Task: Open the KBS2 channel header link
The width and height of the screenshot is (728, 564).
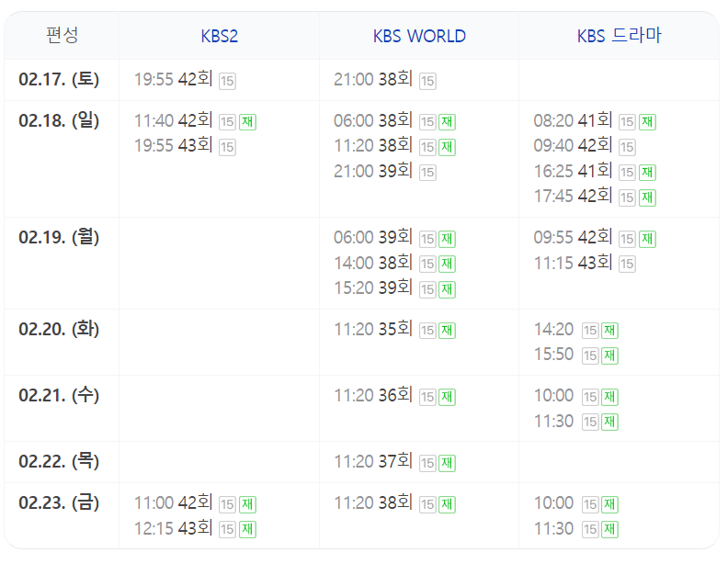Action: click(219, 36)
